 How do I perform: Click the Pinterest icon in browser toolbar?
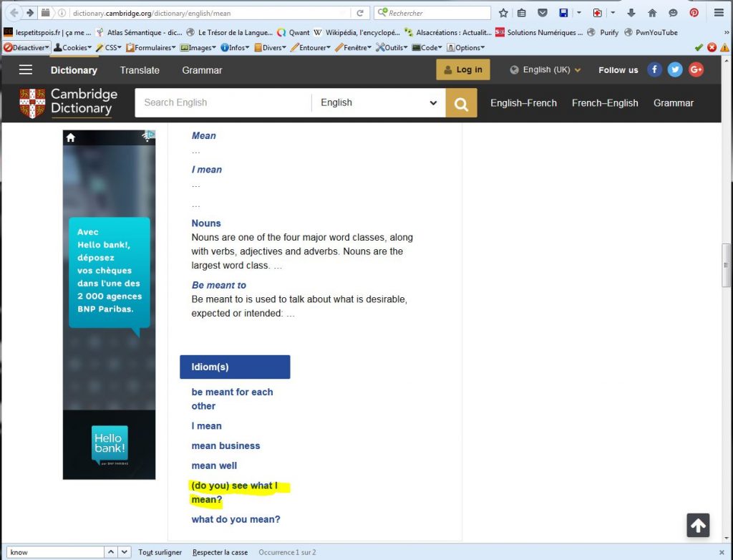694,13
